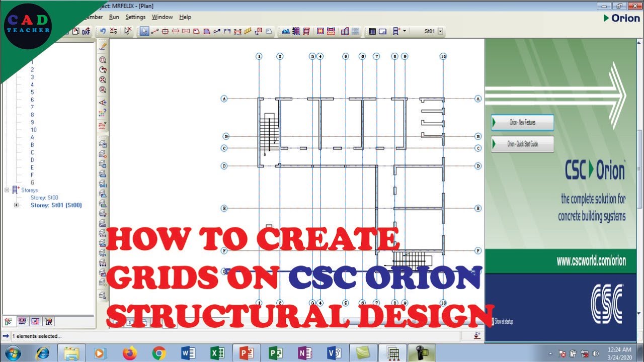Click the zoom previous icon in vertical toolbar

tap(103, 70)
